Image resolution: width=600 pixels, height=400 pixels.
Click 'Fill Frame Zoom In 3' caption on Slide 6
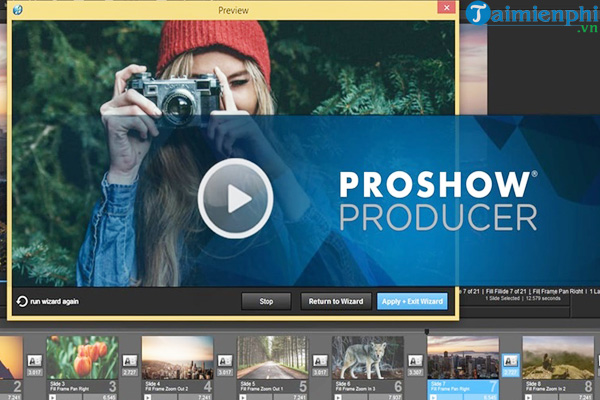tap(355, 389)
